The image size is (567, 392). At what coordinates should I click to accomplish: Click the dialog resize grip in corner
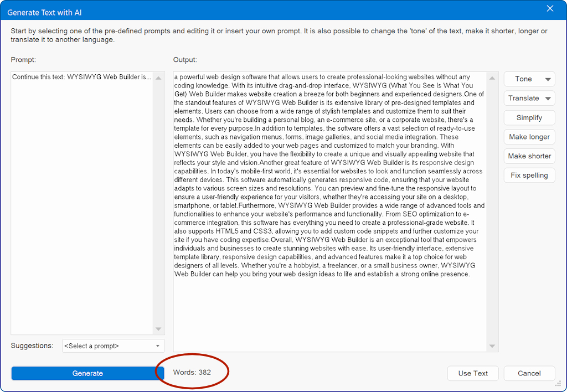(558, 383)
